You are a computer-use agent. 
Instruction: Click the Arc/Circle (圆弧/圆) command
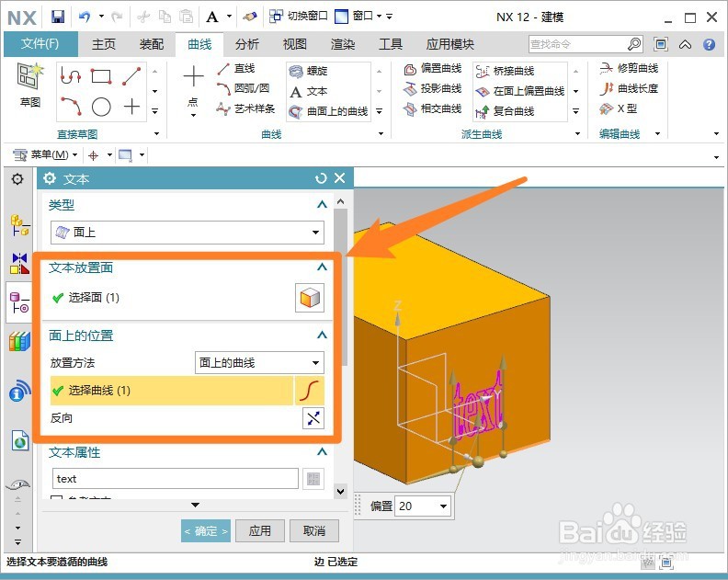click(244, 88)
